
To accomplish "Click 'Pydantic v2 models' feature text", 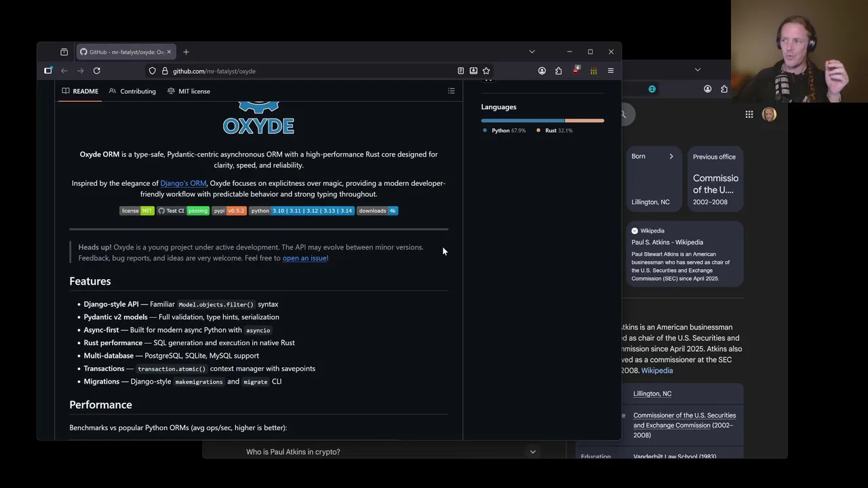I will click(x=115, y=317).
